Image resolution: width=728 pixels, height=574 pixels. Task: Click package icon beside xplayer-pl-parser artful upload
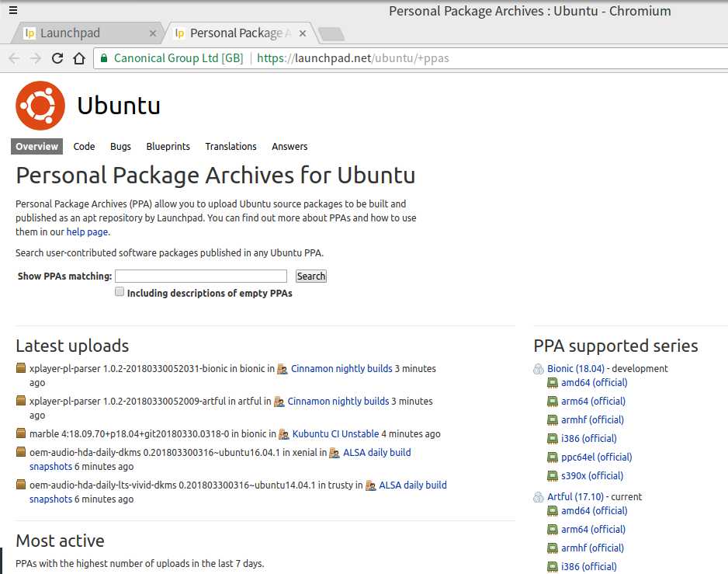[21, 401]
